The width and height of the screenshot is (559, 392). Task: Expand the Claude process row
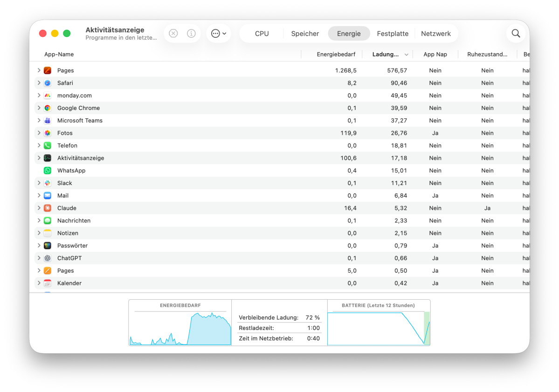tap(39, 208)
